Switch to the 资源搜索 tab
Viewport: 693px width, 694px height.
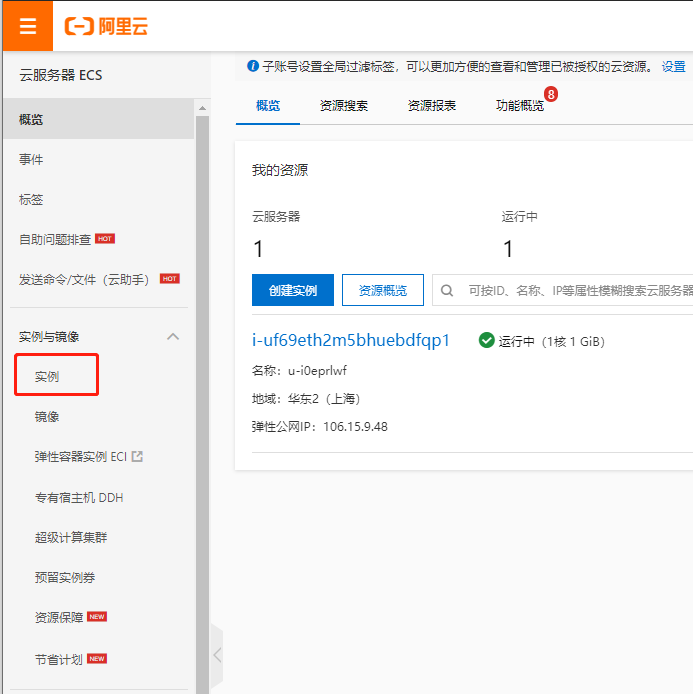tap(344, 106)
